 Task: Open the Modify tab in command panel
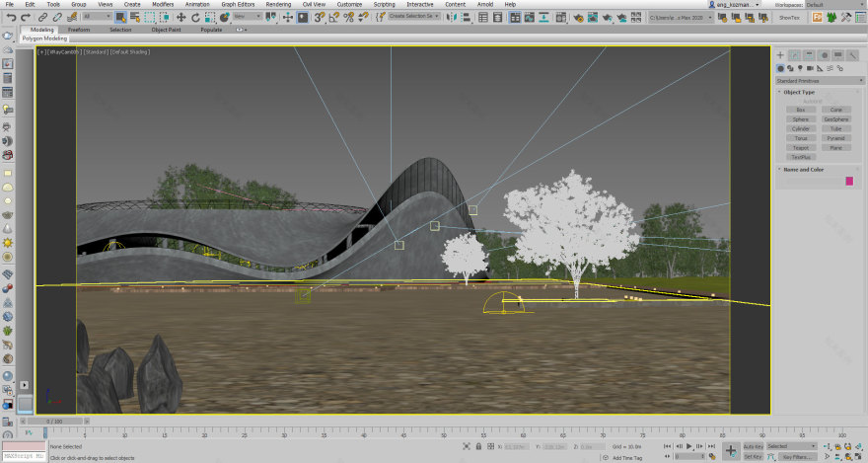tap(795, 55)
